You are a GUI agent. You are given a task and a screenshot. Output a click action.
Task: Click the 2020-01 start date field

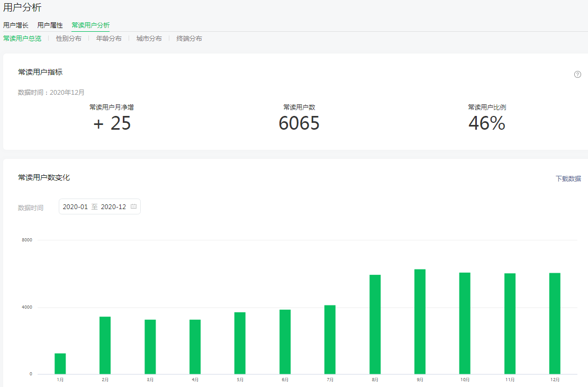pos(75,206)
